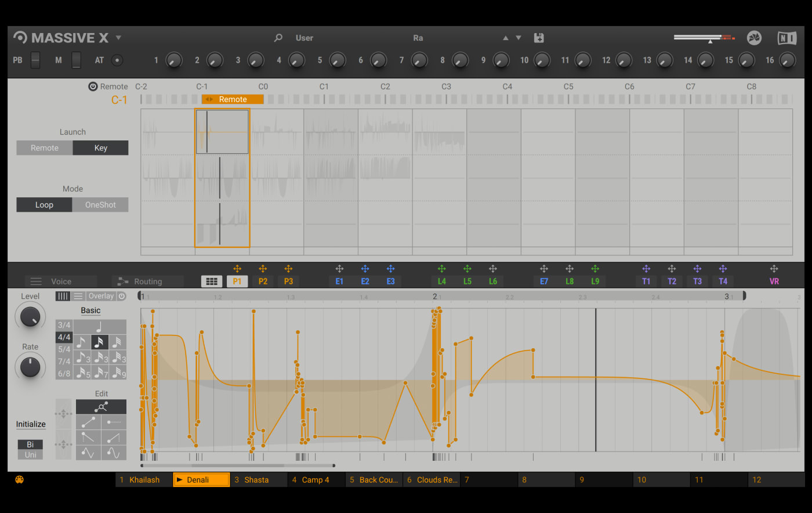Select the vertical grid lines icon

click(63, 296)
